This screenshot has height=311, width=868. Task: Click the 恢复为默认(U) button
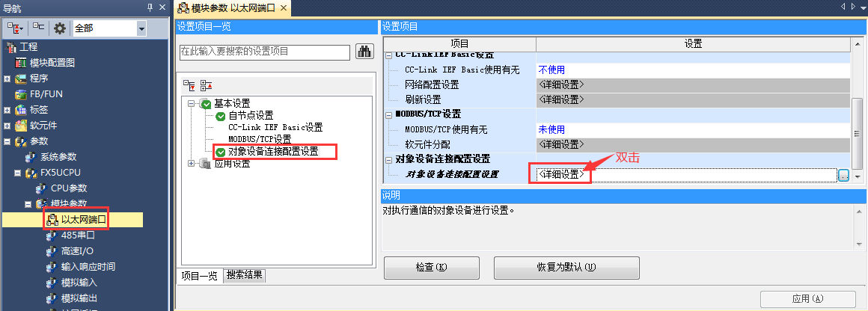click(566, 268)
